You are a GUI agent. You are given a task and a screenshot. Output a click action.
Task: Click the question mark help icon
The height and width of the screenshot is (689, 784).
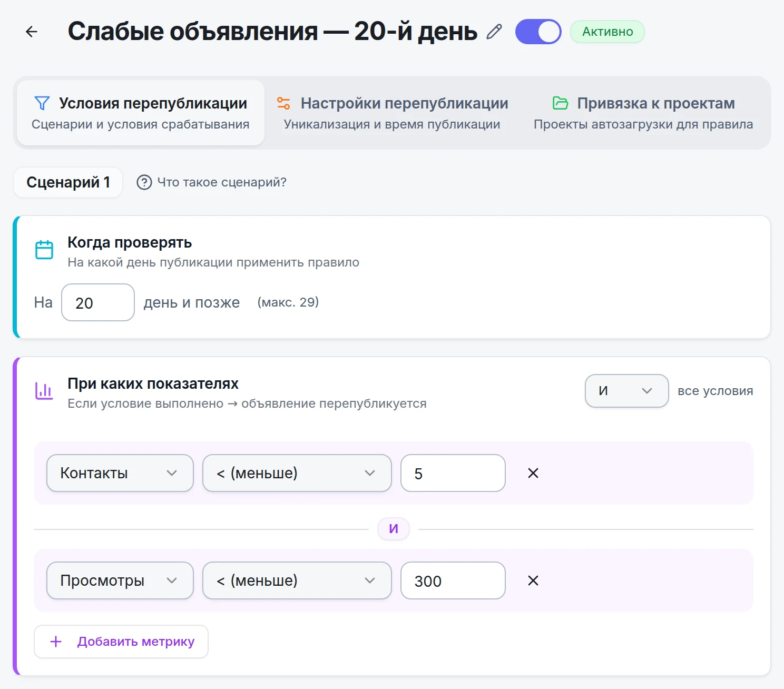coord(144,182)
